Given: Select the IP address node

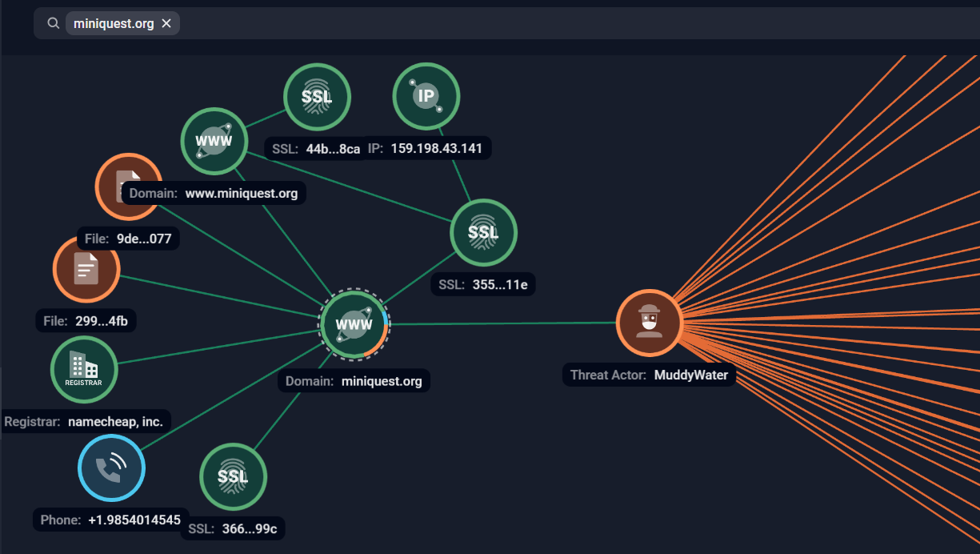Looking at the screenshot, I should (x=426, y=96).
